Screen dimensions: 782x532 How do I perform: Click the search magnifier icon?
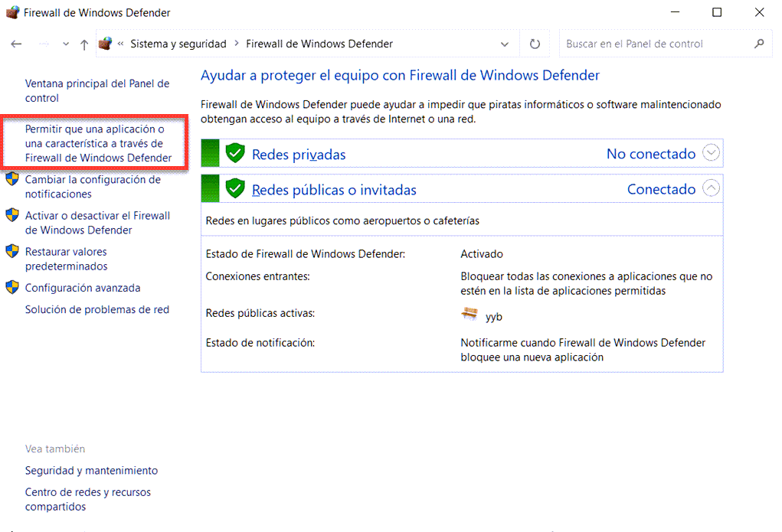coord(759,44)
